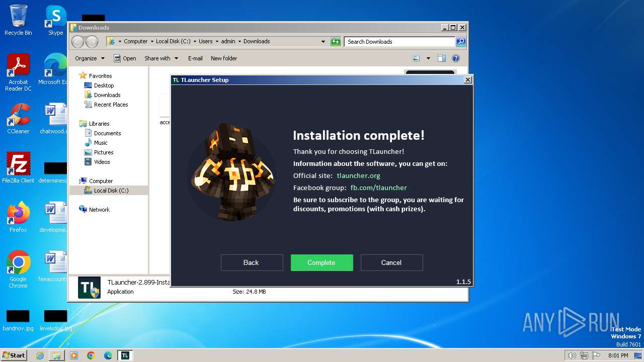644x362 pixels.
Task: Click the Libraries heading in navigation pane
Action: tap(99, 124)
